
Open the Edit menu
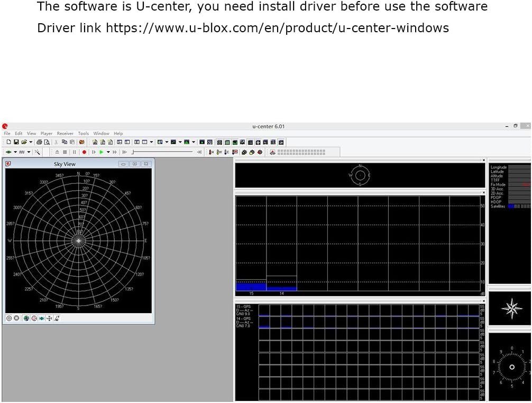point(19,134)
